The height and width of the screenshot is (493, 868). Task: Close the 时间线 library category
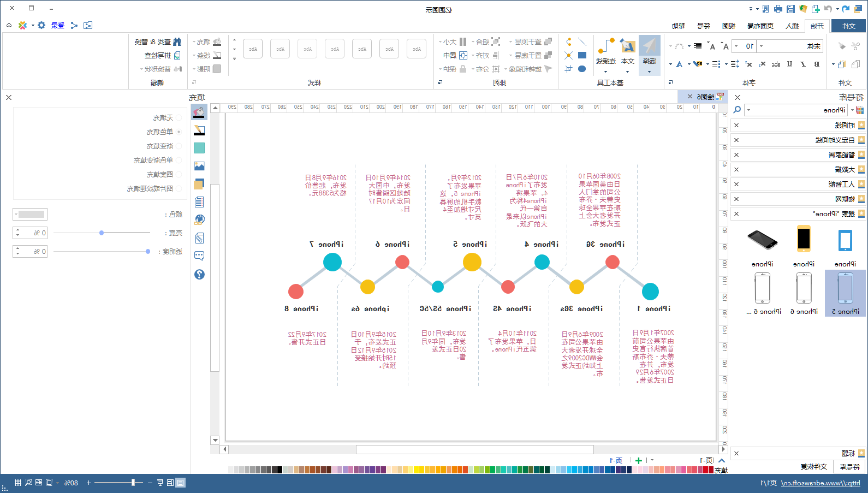point(736,125)
